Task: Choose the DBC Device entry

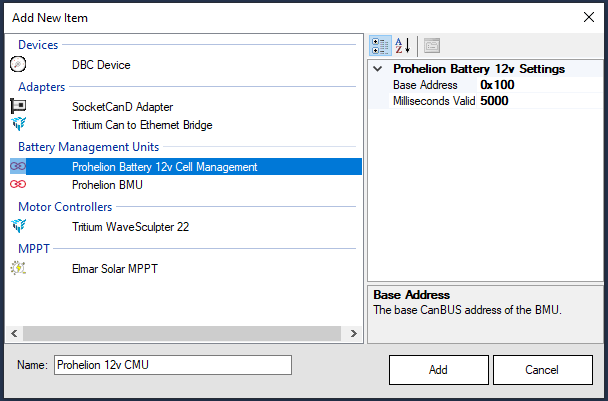Action: tap(101, 65)
